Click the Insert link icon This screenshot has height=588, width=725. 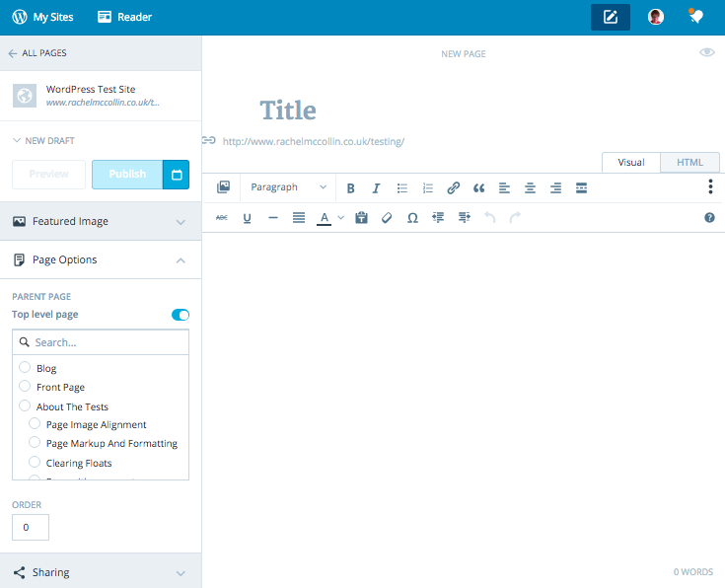pos(453,187)
